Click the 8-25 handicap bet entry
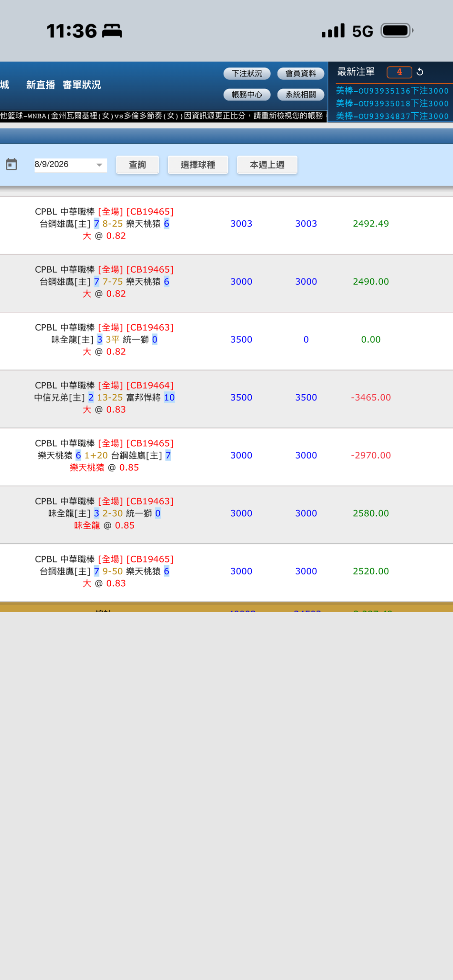 click(x=104, y=224)
